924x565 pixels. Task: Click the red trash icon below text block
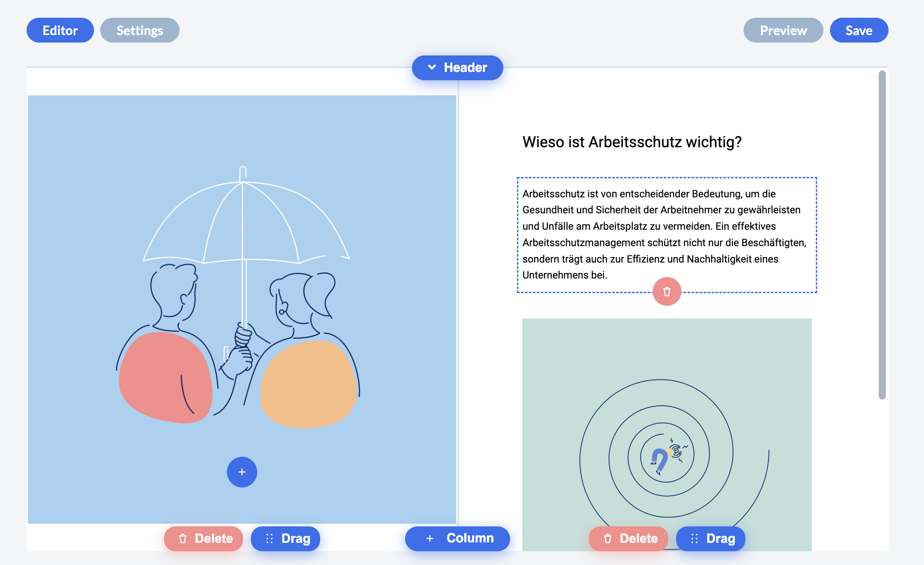pos(667,291)
